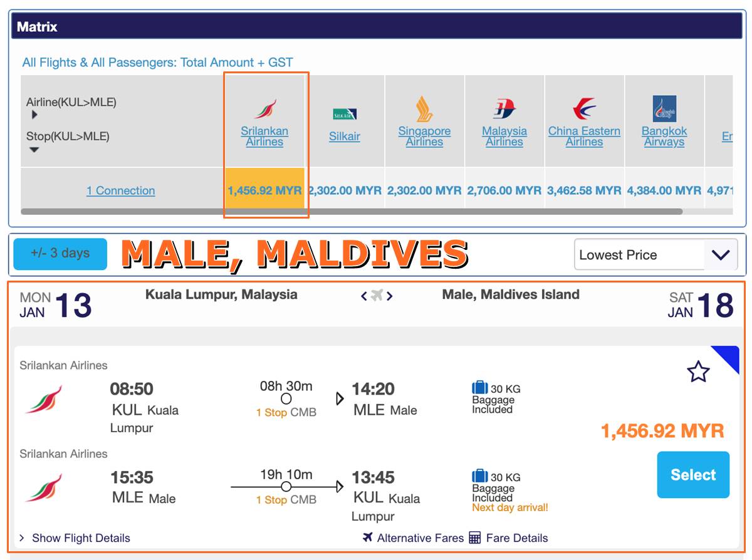Click the matrix horizontal scrollbar

pyautogui.click(x=352, y=212)
